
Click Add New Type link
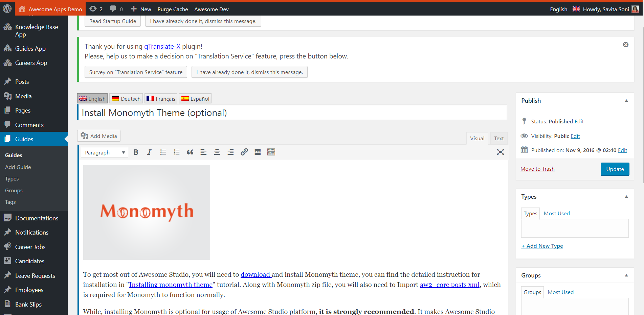pyautogui.click(x=542, y=246)
